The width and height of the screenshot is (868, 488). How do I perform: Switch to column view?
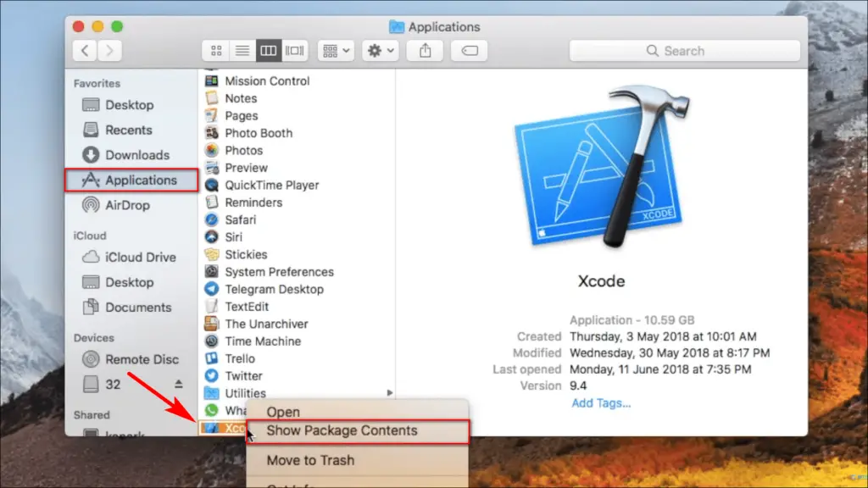pos(269,51)
